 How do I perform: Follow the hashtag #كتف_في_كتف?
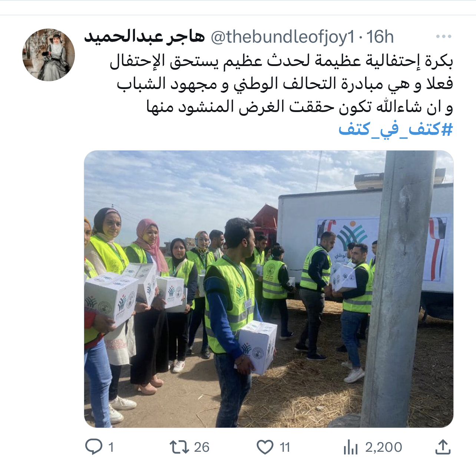coord(396,129)
